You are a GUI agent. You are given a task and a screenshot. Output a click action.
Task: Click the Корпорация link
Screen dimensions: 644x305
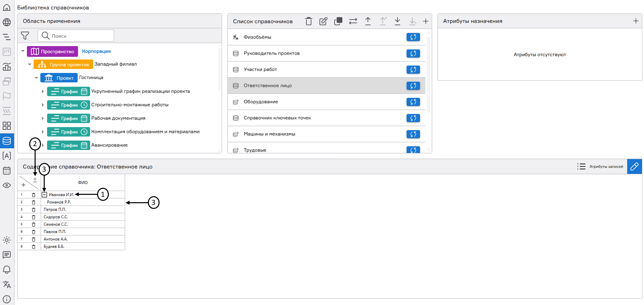pos(96,51)
